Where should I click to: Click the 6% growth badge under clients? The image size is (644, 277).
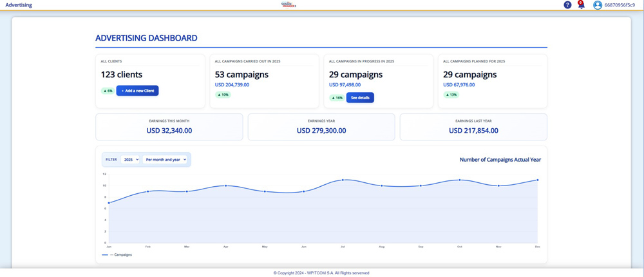108,91
